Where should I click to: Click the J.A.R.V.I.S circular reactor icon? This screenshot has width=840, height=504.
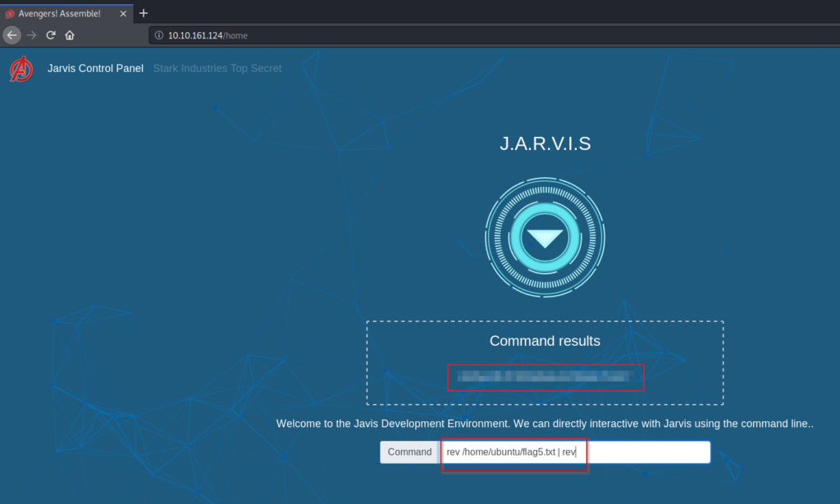coord(545,238)
